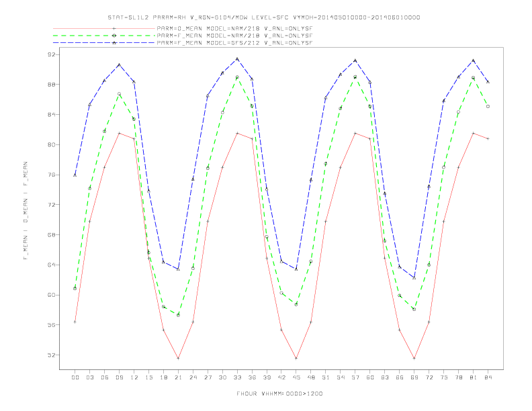532x411 pixels.
Task: Click the y-axis tick value 76
Action: click(52, 175)
